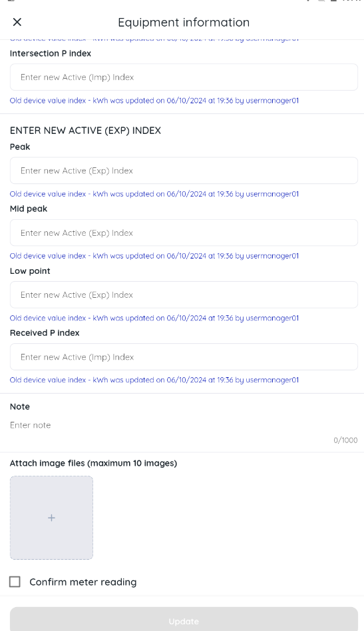The height and width of the screenshot is (631, 364).
Task: Click old device value text under Received P index
Action: (154, 380)
